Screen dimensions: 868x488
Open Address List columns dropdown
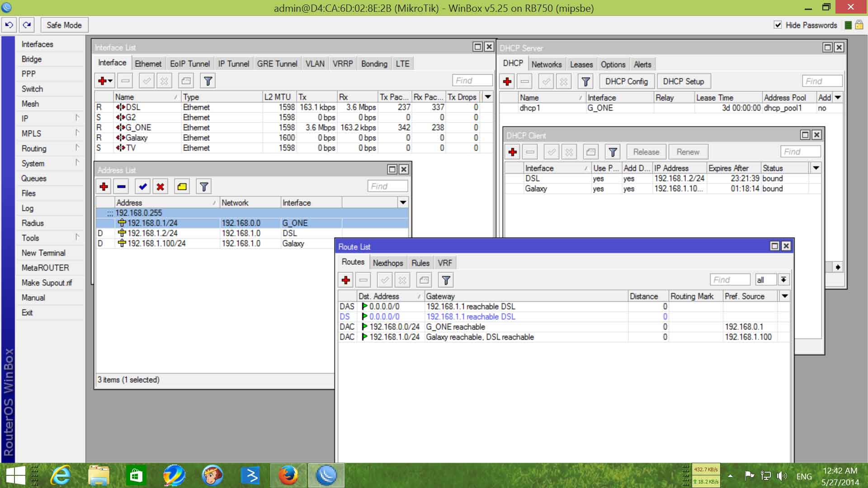(403, 202)
